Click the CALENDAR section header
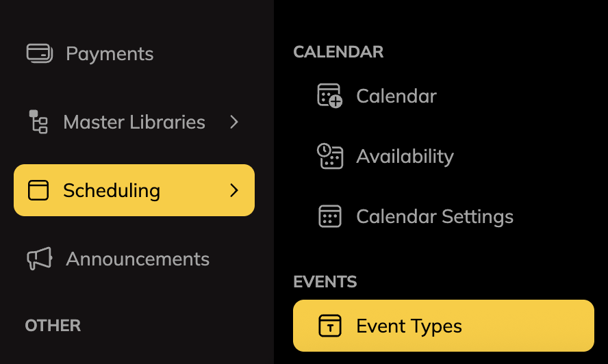The height and width of the screenshot is (364, 608). click(338, 51)
